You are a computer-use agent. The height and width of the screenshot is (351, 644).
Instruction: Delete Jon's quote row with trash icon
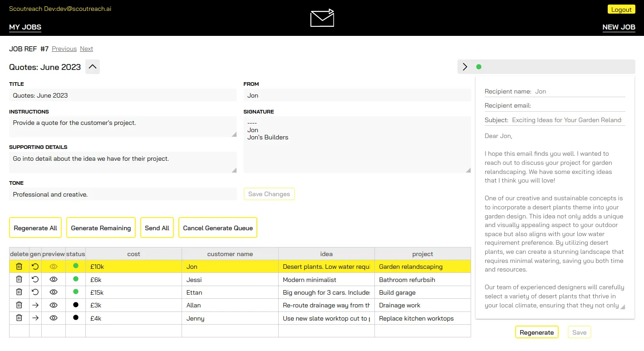point(19,267)
